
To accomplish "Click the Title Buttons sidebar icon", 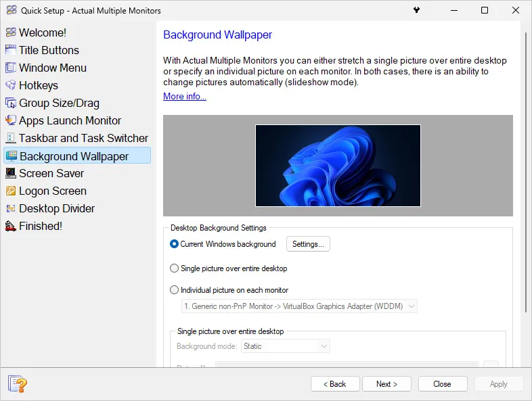I will click(x=11, y=50).
